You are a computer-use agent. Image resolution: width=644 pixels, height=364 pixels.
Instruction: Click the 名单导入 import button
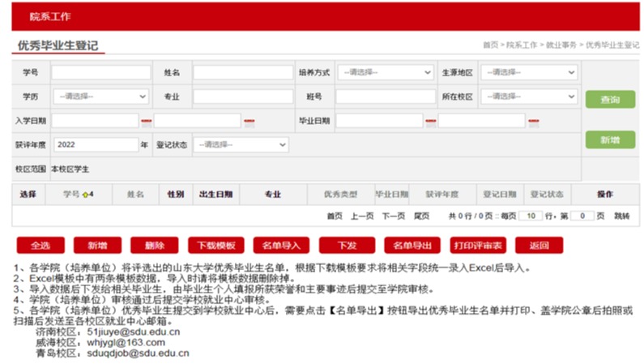pyautogui.click(x=281, y=246)
